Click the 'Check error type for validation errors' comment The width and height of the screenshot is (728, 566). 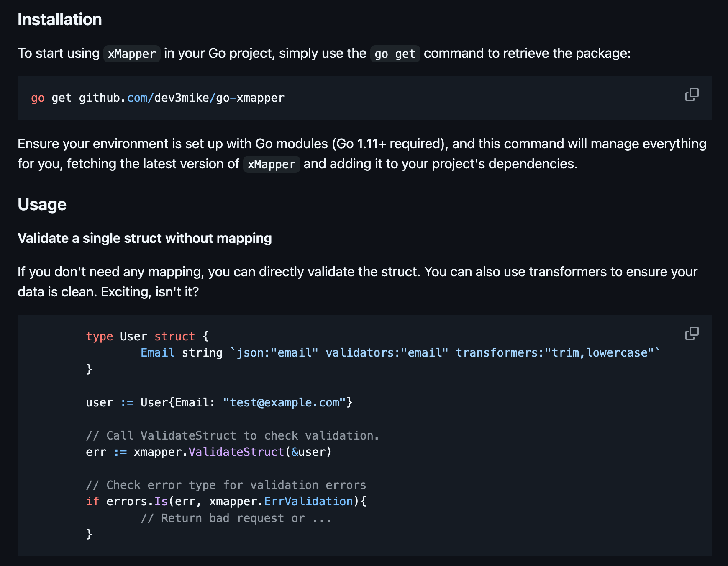[226, 485]
